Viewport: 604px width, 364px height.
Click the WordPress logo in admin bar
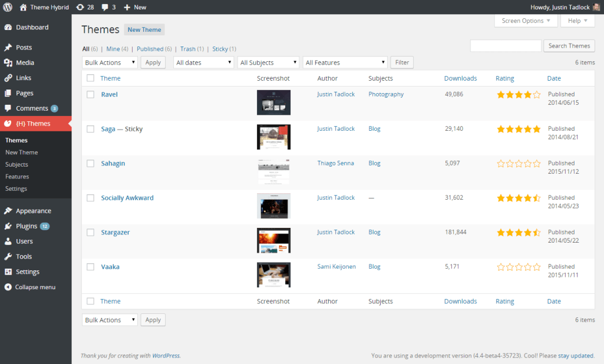coord(8,7)
